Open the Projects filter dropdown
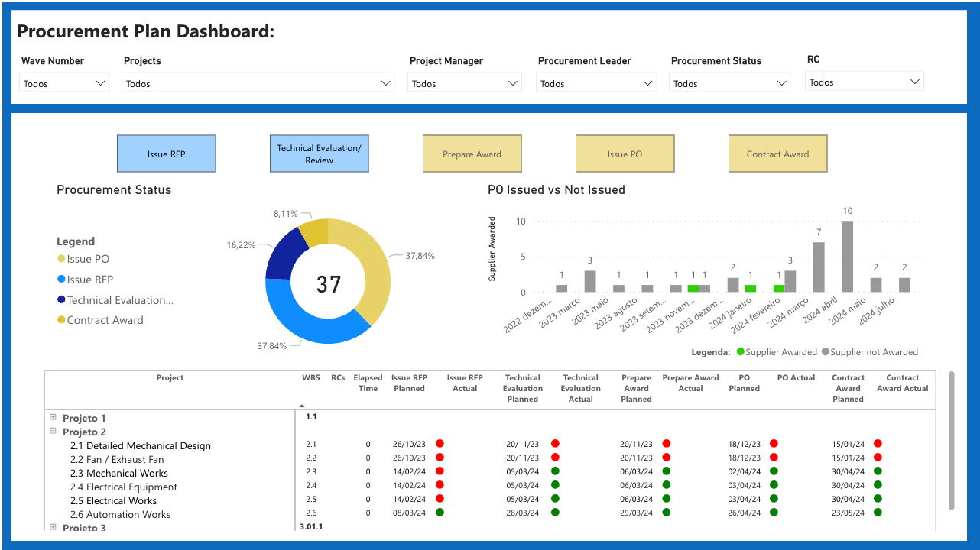This screenshot has width=980, height=550. pyautogui.click(x=258, y=83)
